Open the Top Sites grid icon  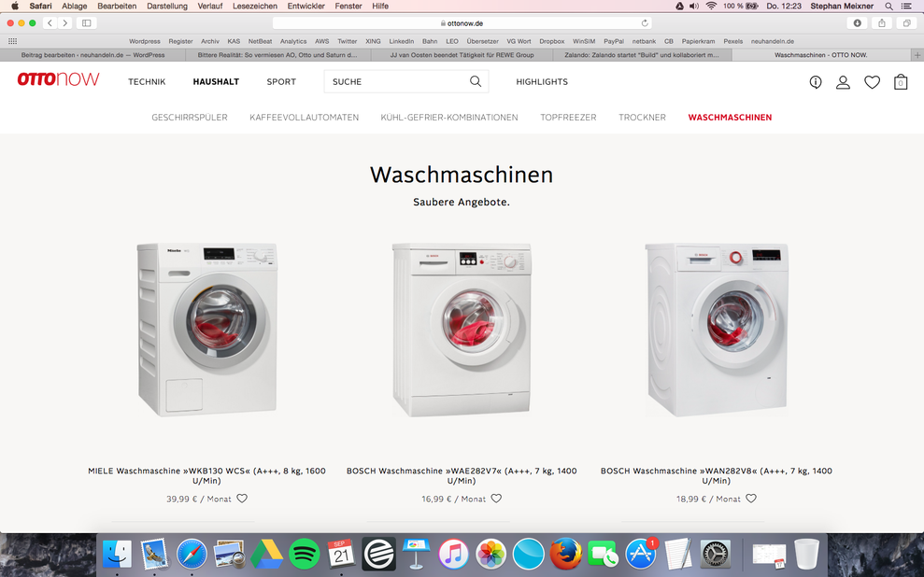click(12, 41)
